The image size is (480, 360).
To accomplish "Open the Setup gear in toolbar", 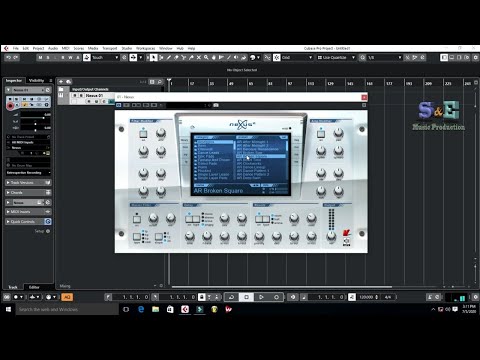I will 476,57.
